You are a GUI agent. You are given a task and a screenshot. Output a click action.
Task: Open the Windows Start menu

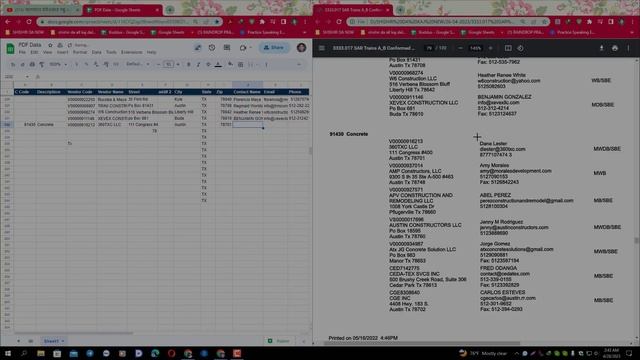[x=8, y=353]
